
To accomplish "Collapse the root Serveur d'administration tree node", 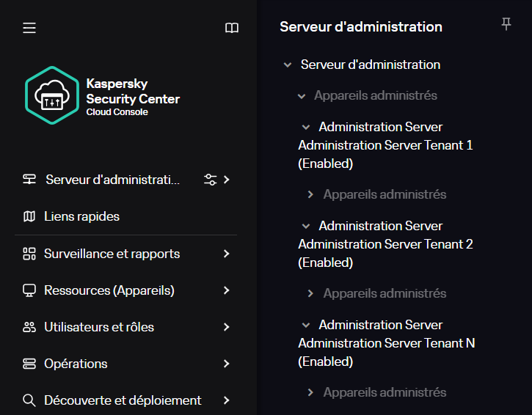I will (x=288, y=65).
